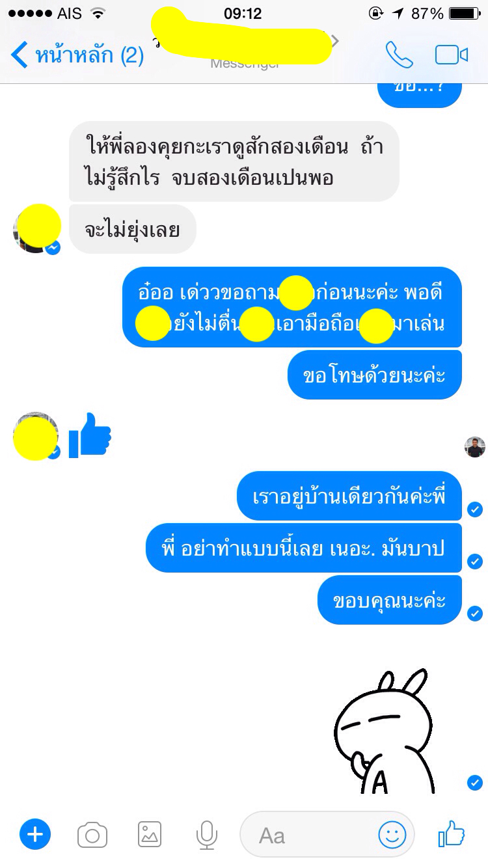Tap the small seen-by profile photo
This screenshot has width=488, height=868.
pyautogui.click(x=474, y=447)
